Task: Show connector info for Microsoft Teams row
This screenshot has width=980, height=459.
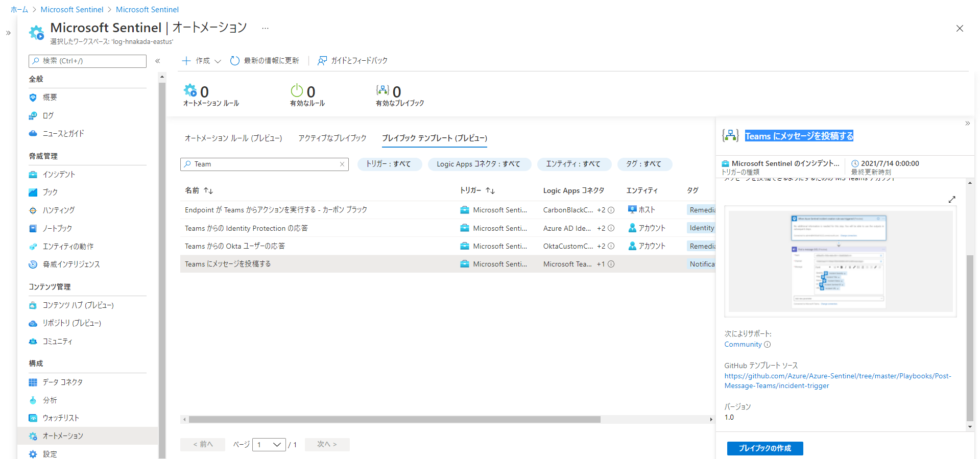Action: coord(611,264)
